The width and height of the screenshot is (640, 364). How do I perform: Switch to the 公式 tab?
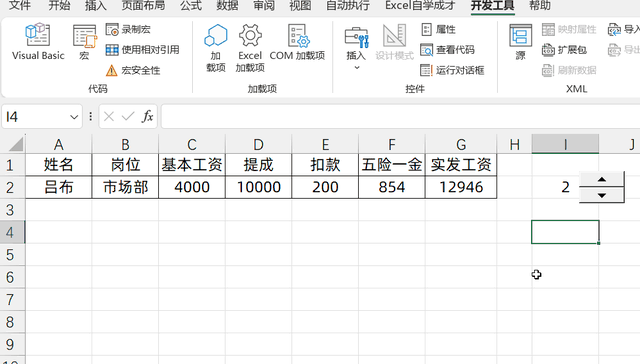point(191,5)
